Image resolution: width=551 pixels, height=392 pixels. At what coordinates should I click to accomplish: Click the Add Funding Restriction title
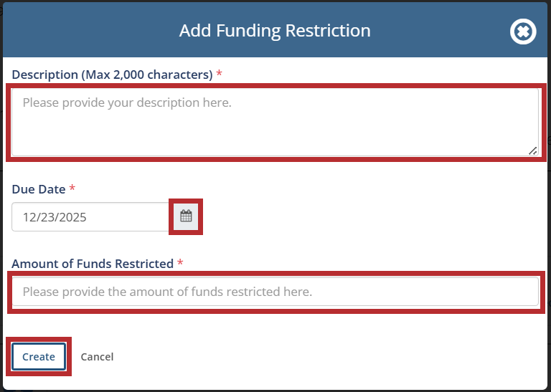click(275, 31)
